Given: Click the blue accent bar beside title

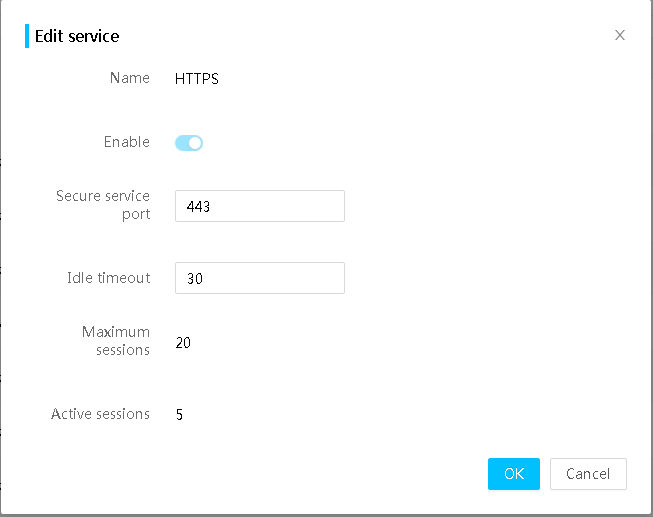Looking at the screenshot, I should (27, 36).
